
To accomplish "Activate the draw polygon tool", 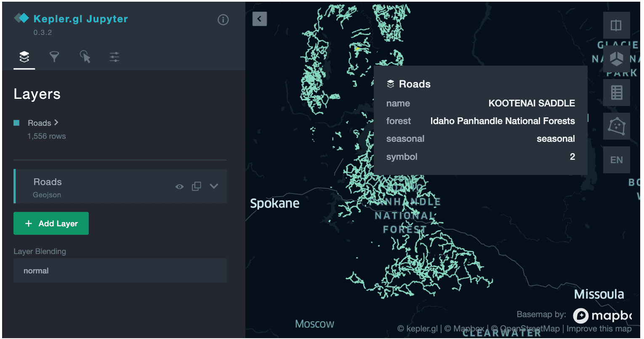I will (616, 126).
